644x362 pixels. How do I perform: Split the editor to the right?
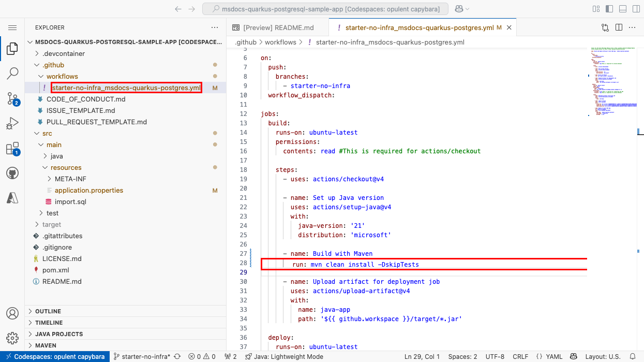(619, 27)
